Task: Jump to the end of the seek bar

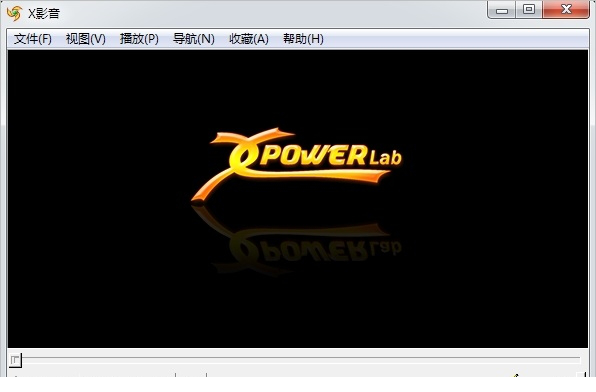Action: click(x=579, y=359)
